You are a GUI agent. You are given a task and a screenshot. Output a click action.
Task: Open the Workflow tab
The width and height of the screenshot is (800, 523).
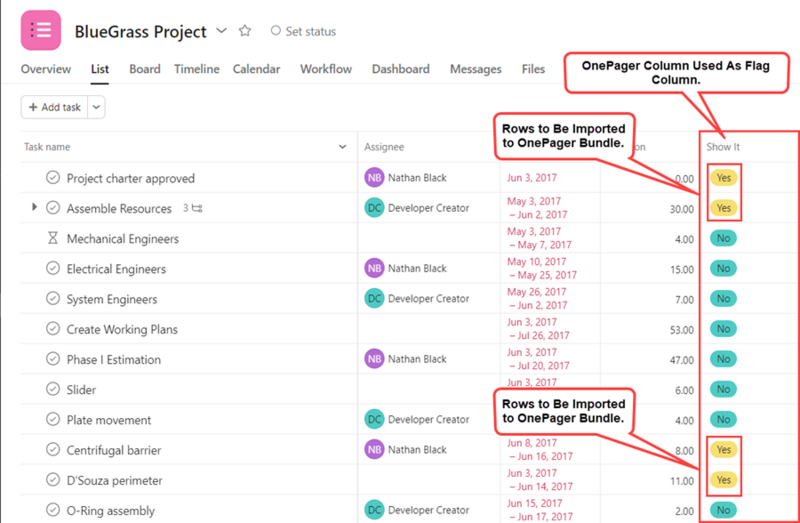(326, 69)
